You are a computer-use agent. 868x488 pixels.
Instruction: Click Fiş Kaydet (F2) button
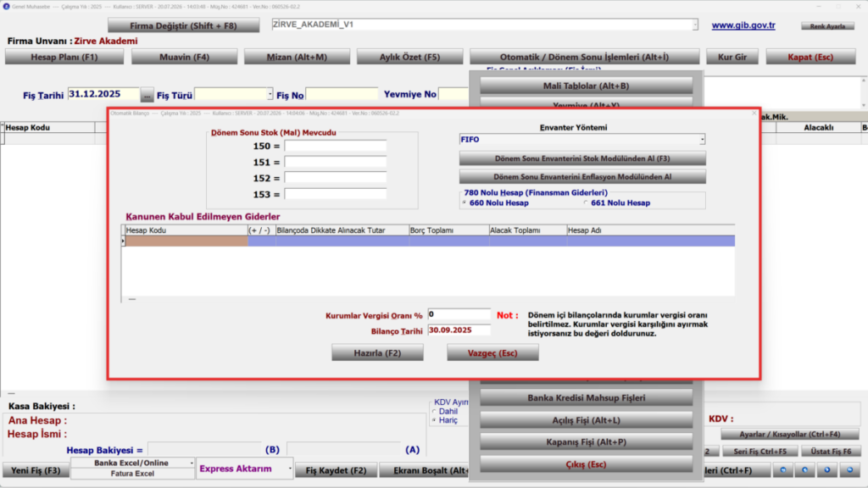[336, 470]
